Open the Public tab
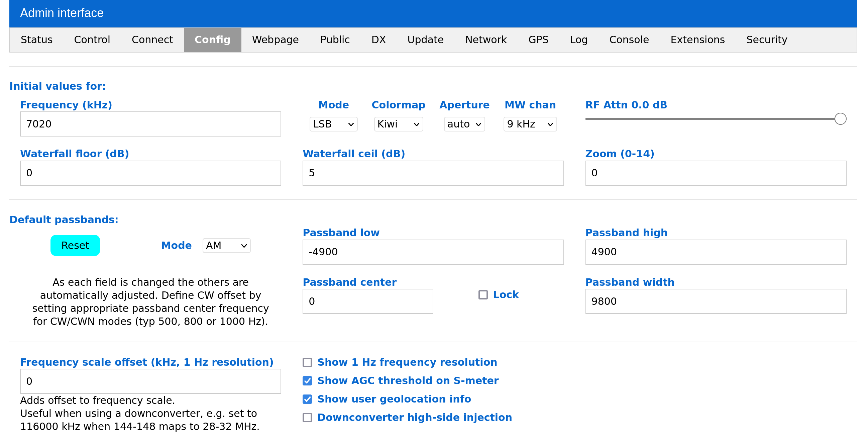Viewport: 868px width, 441px height. [335, 40]
